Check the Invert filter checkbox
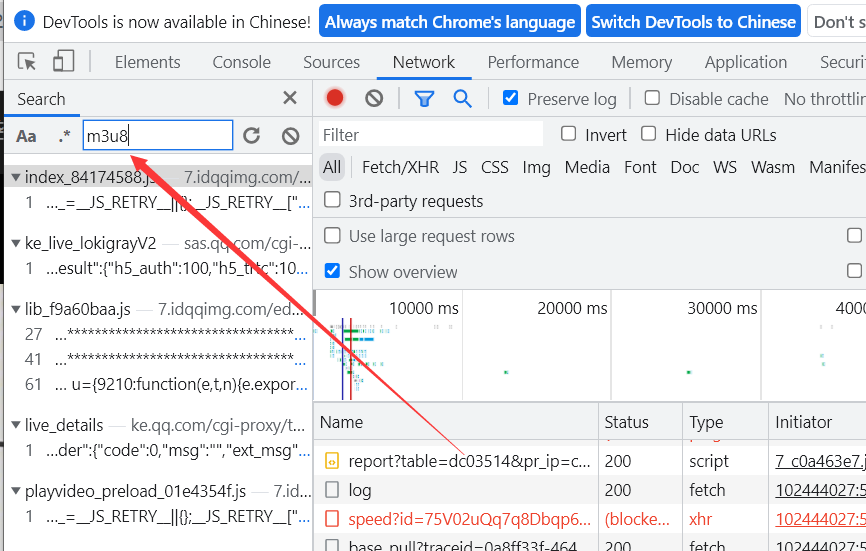 click(x=568, y=134)
